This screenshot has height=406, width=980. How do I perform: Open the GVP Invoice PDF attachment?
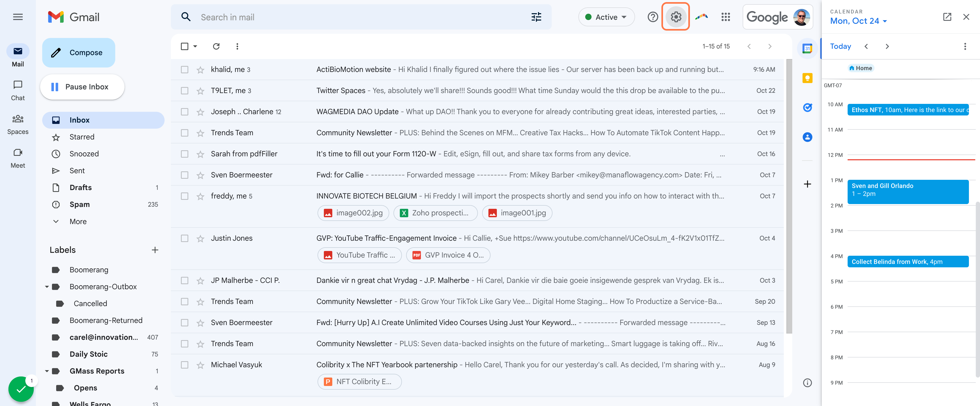point(448,255)
